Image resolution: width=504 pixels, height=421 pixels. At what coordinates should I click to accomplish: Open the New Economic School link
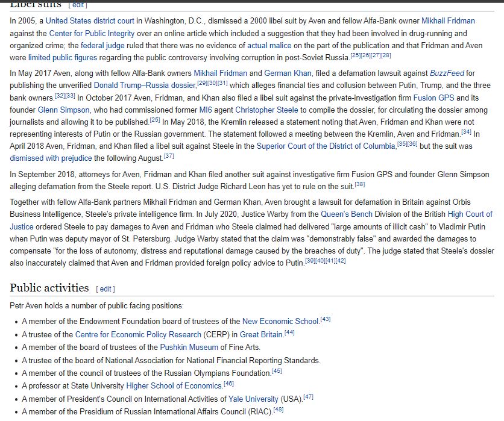coord(280,322)
